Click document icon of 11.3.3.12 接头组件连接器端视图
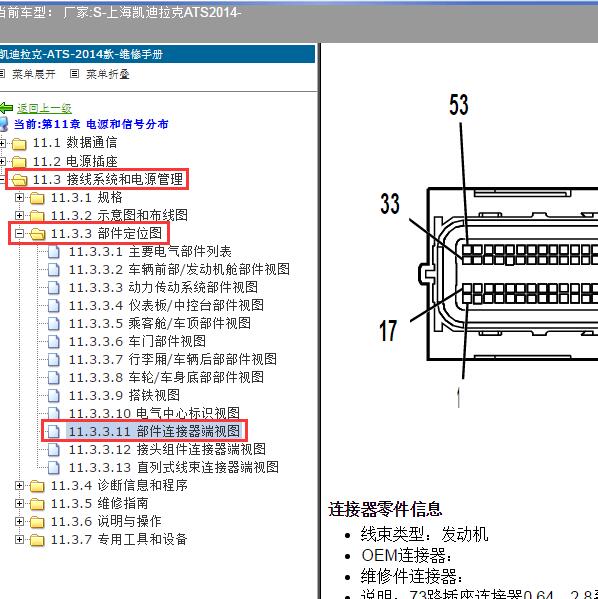Screen dimensions: 598x599 54,450
